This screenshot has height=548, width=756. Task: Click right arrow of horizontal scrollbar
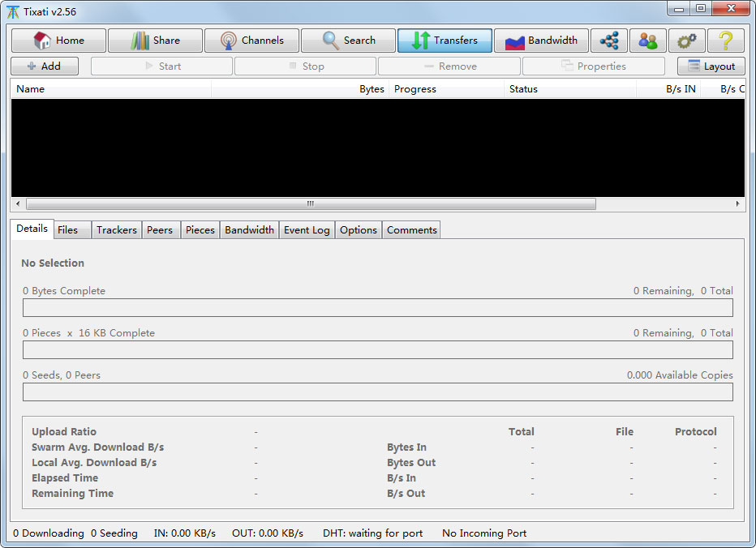737,203
